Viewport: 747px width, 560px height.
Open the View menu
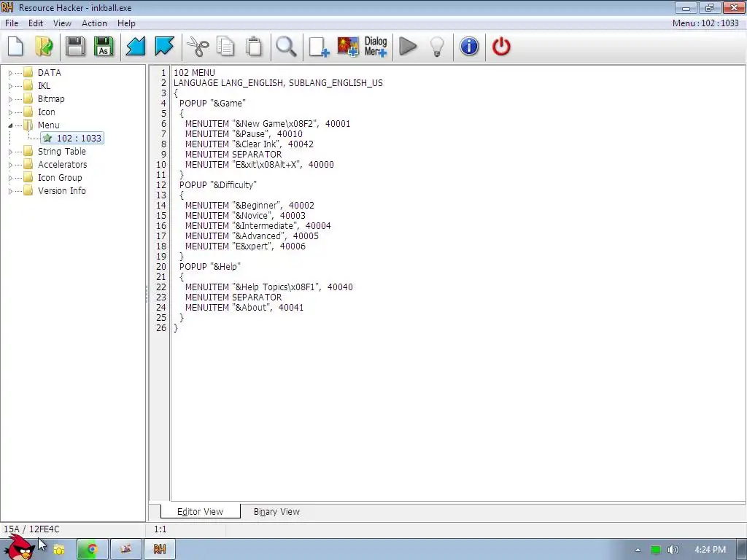point(62,23)
